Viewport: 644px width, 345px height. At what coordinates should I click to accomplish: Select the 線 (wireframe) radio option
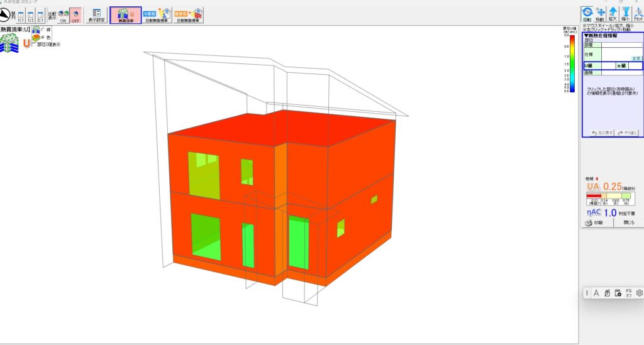43,30
